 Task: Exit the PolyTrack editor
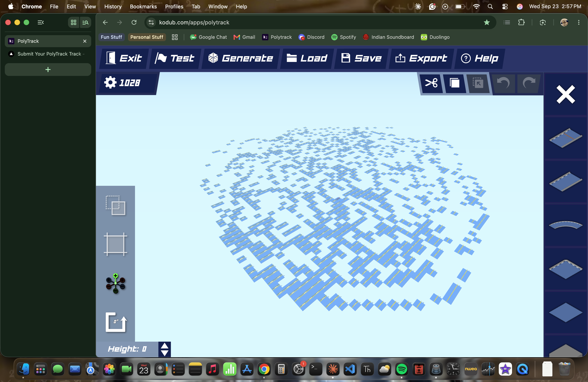coord(124,58)
